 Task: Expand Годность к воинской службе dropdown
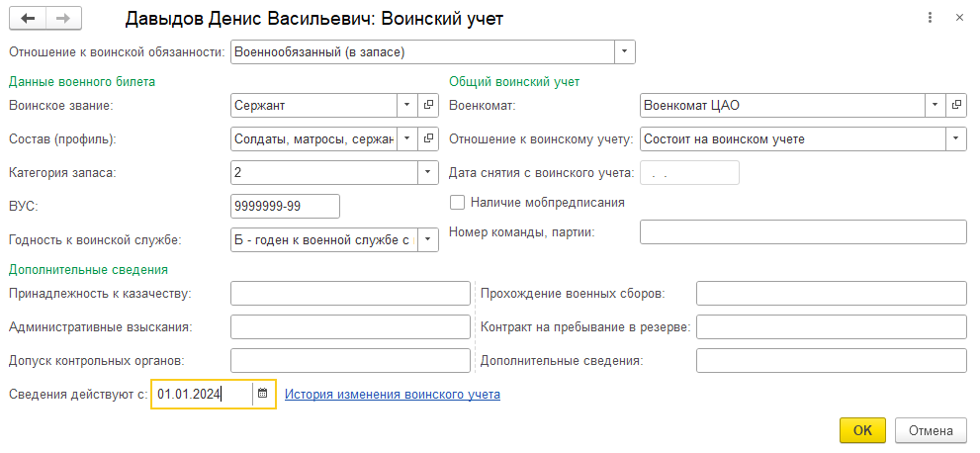click(x=428, y=239)
